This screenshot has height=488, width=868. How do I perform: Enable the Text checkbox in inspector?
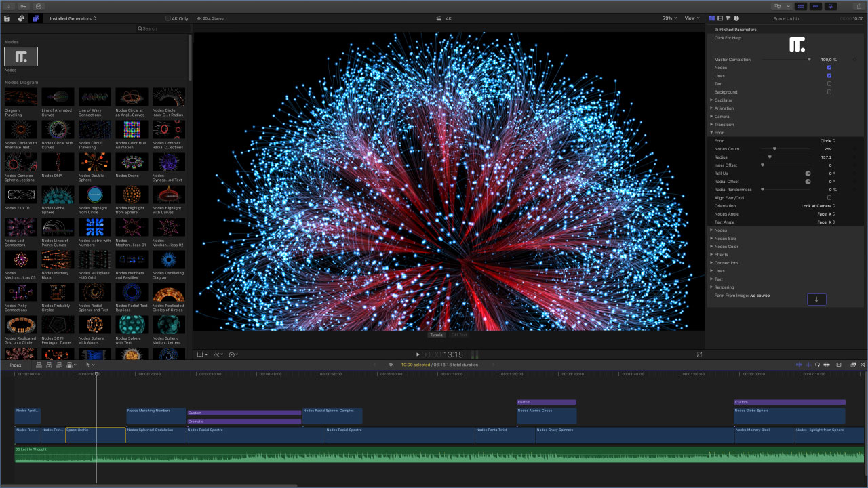point(829,84)
